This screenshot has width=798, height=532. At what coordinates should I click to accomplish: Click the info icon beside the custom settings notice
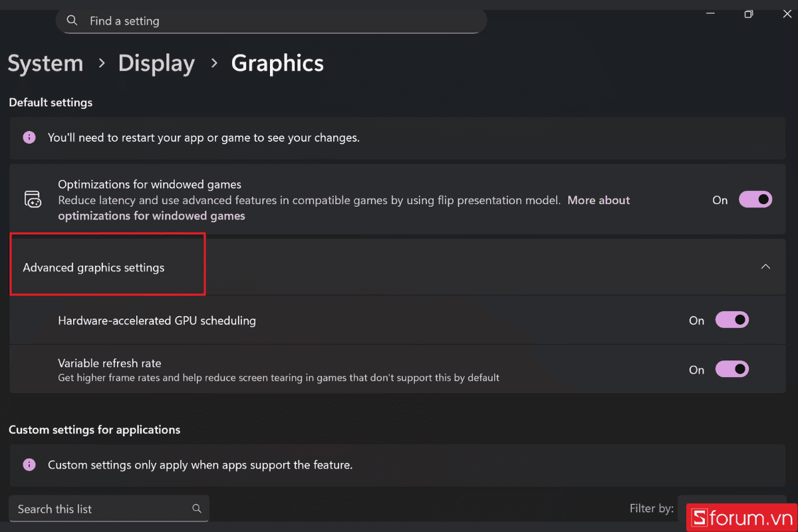[29, 464]
